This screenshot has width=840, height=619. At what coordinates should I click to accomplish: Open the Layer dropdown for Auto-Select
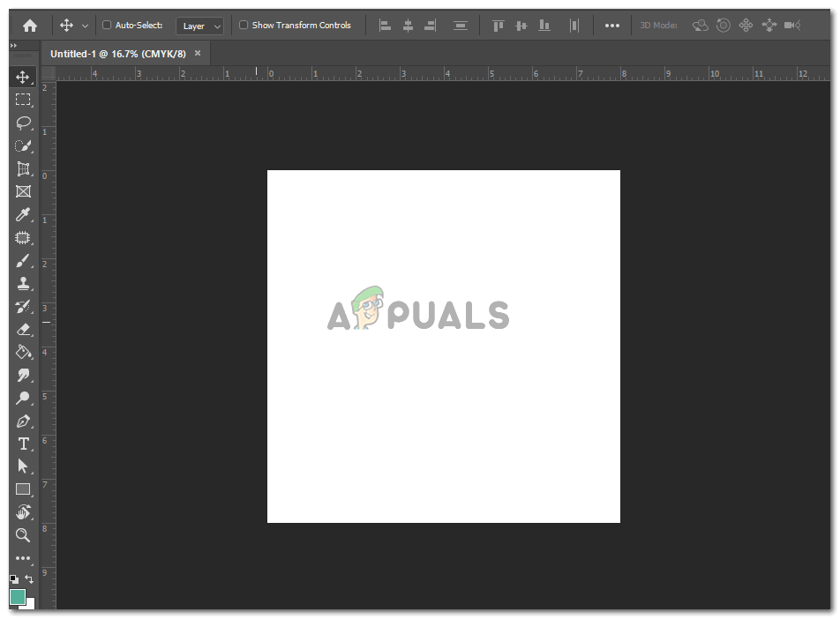pos(199,26)
